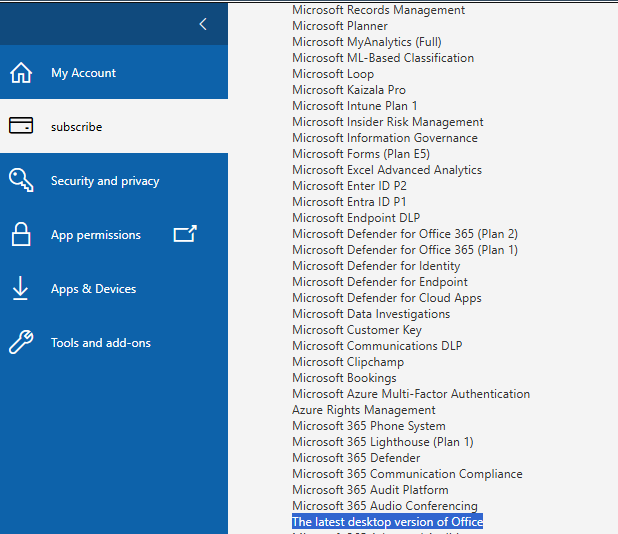Click 'Microsoft Clipchamp' entry
Viewport: 618px width, 534px height.
tap(348, 362)
